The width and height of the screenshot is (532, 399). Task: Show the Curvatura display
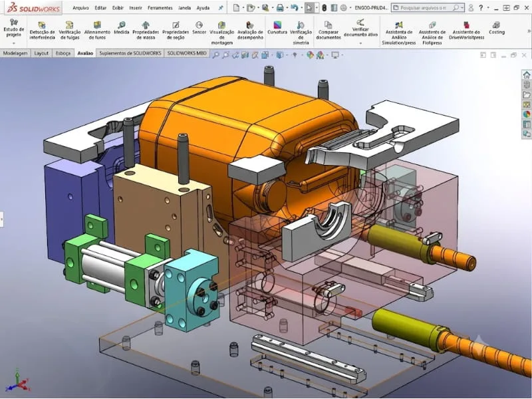click(277, 28)
